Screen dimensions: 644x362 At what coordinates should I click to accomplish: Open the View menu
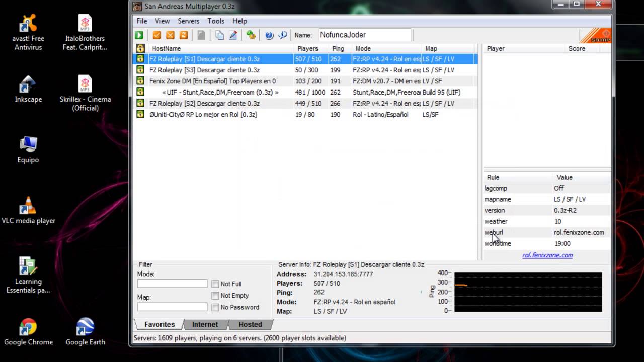[162, 21]
